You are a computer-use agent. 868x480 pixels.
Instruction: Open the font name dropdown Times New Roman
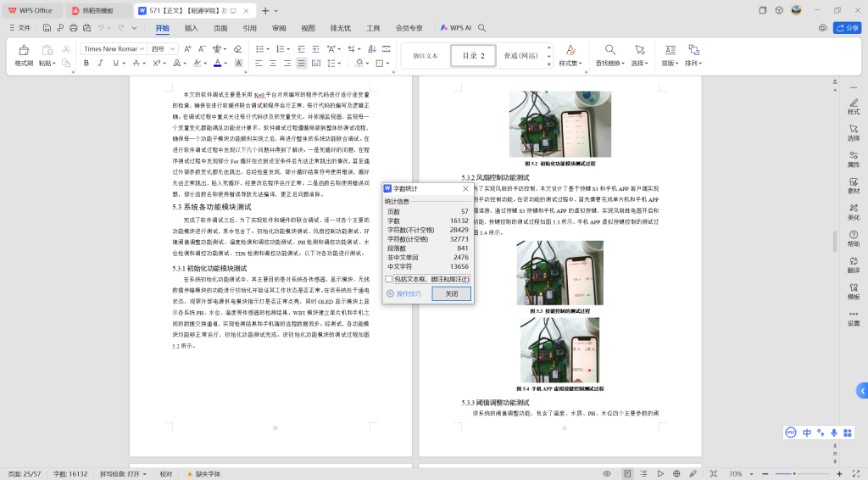click(x=142, y=48)
